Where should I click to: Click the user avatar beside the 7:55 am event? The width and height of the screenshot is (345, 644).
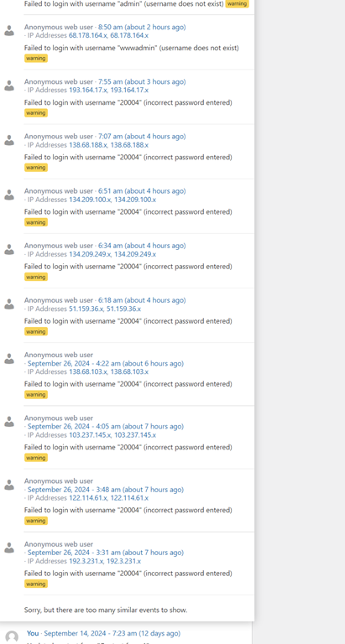click(x=9, y=86)
